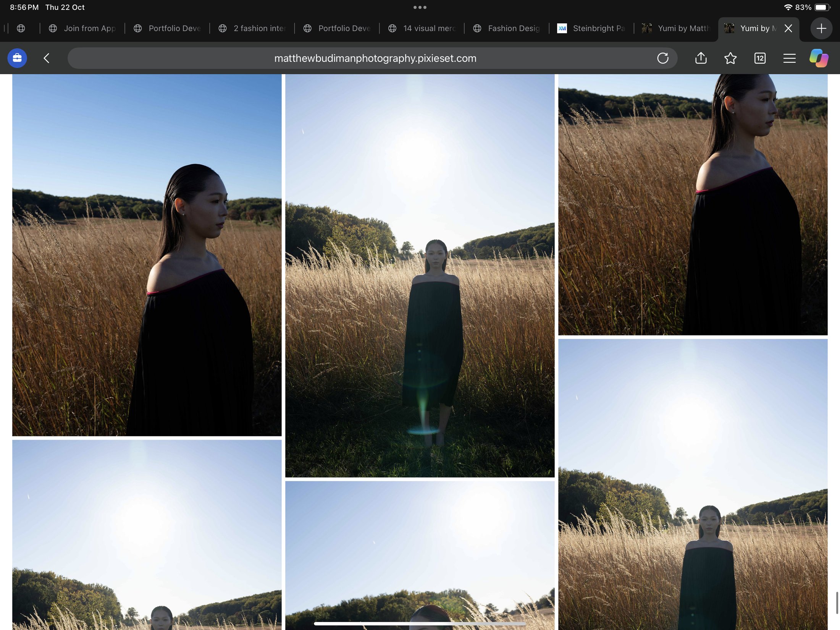Screen dimensions: 840x630
Task: Open the center full-length backlit photo
Action: tap(420, 275)
